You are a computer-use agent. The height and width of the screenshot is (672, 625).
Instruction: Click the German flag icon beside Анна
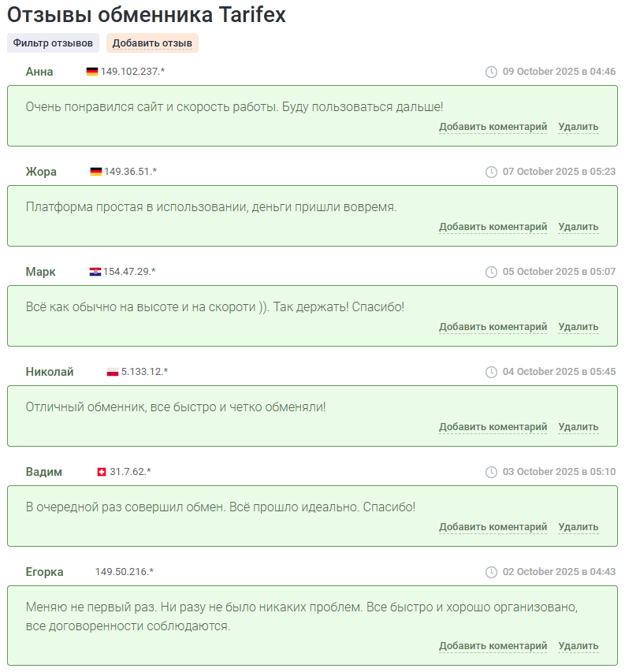pos(92,72)
